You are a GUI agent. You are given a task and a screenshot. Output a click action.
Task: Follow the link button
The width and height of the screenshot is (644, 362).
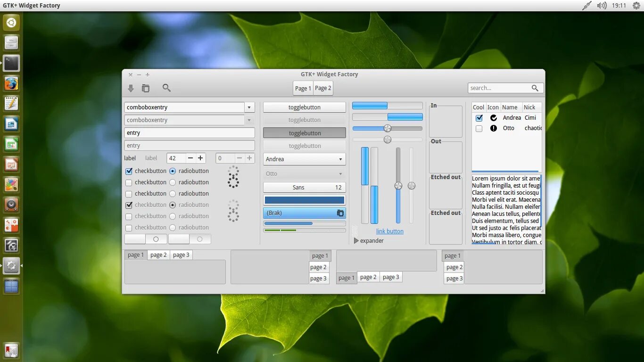[390, 231]
